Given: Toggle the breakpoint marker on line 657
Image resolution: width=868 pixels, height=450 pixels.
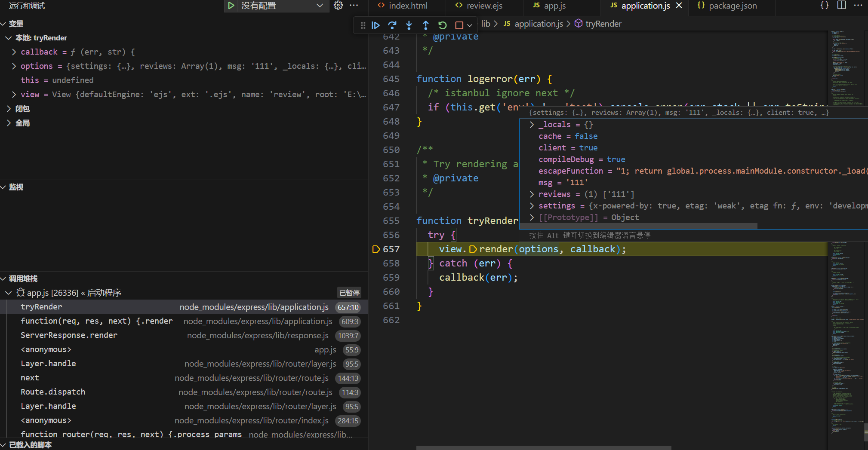Looking at the screenshot, I should tap(376, 249).
